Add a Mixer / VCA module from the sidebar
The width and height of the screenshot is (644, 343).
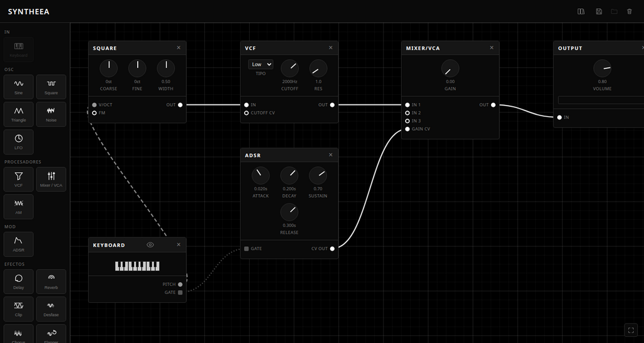(51, 179)
